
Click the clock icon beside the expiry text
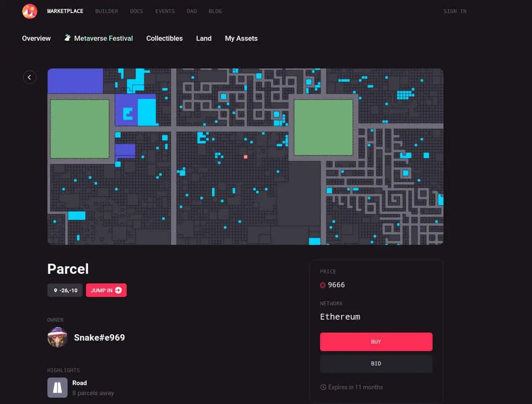click(323, 387)
